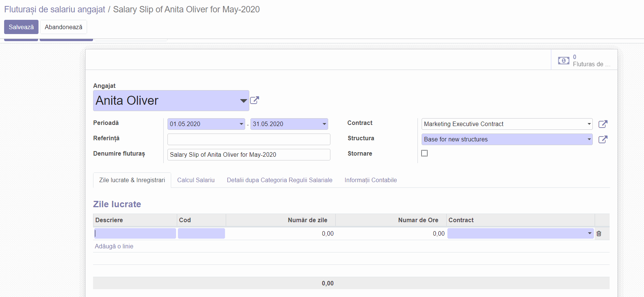Open Base for new structures external link
Screen dimensions: 644x297
point(603,140)
